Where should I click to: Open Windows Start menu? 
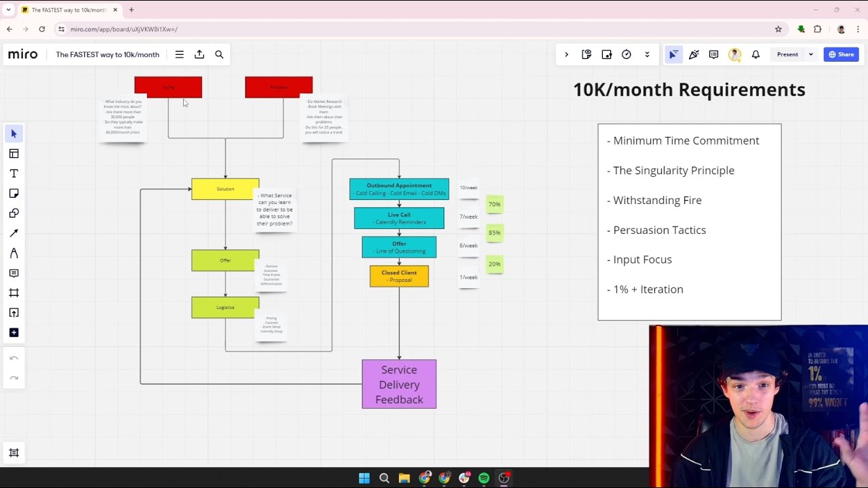(x=364, y=479)
